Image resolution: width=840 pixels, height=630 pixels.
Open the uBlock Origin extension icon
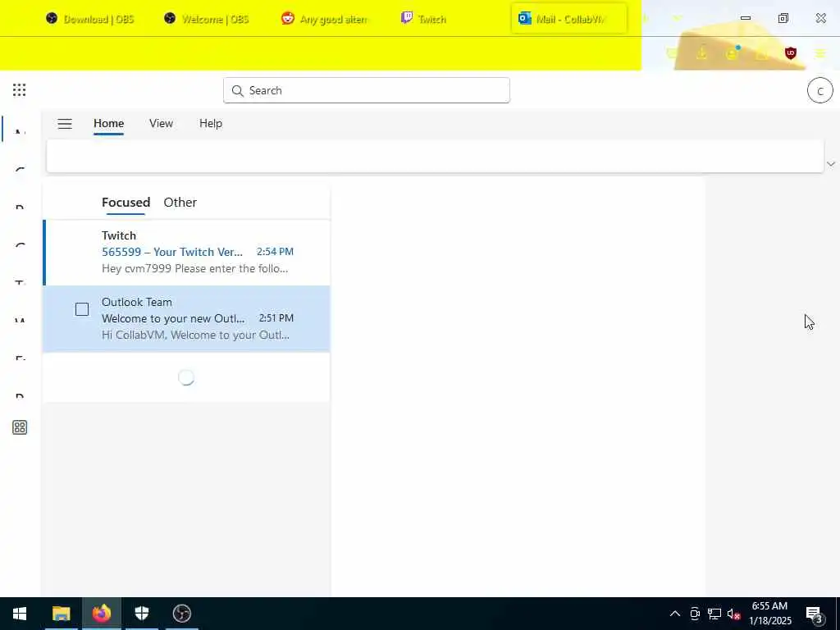point(791,53)
